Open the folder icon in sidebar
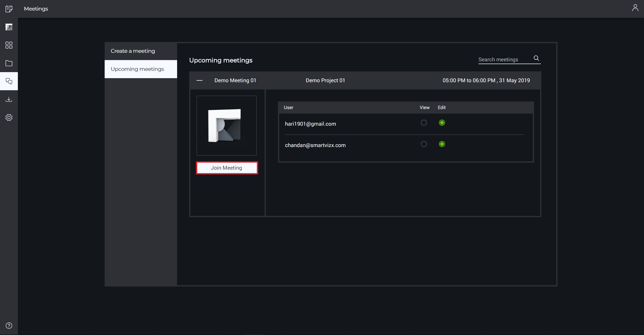The image size is (644, 335). click(9, 63)
